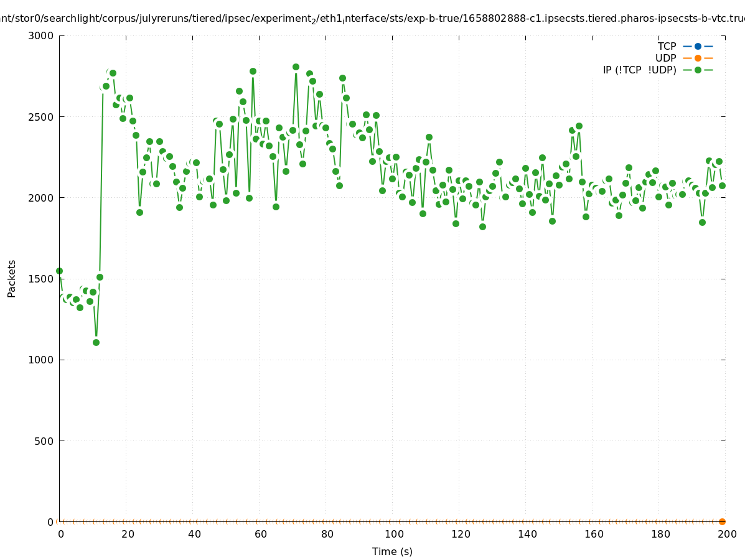
Task: Click the Packets y-axis title
Action: [x=12, y=278]
